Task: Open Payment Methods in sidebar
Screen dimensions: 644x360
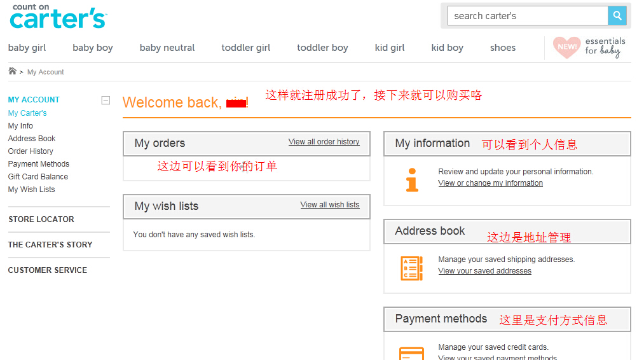Action: tap(39, 164)
